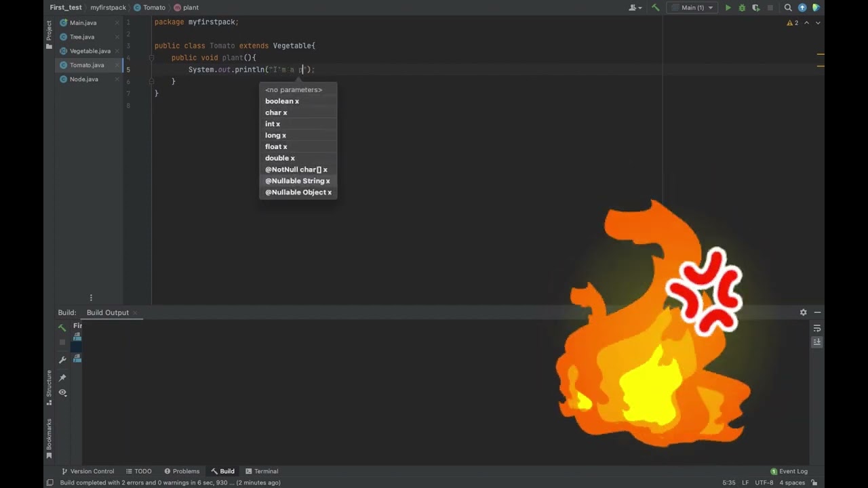Click the Build project hammer icon in top toolbar
This screenshot has height=488, width=868.
pyautogui.click(x=655, y=7)
